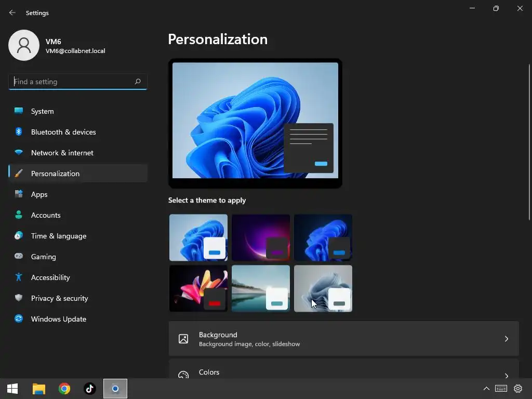532x399 pixels.
Task: Click the Time & language clock icon
Action: click(19, 235)
